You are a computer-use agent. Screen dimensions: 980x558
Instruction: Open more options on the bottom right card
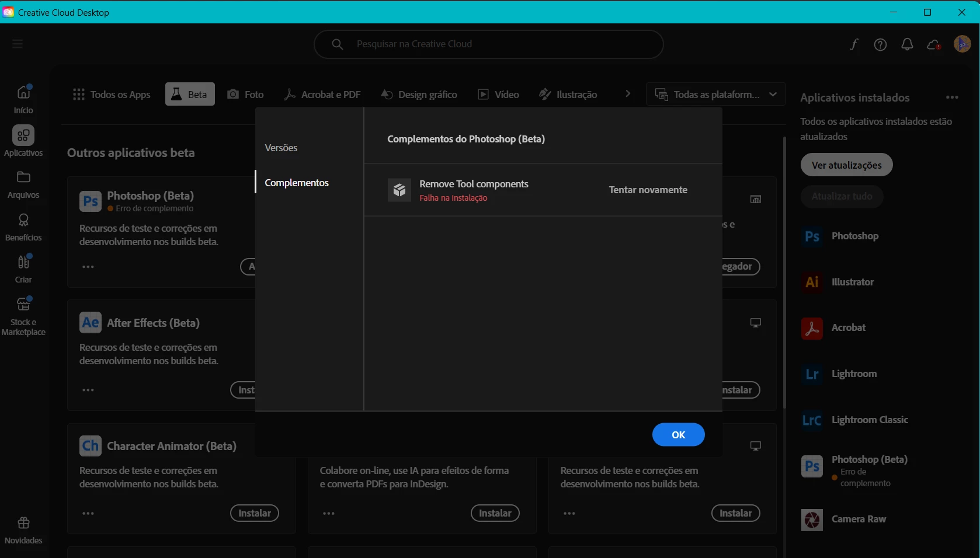[x=569, y=514]
